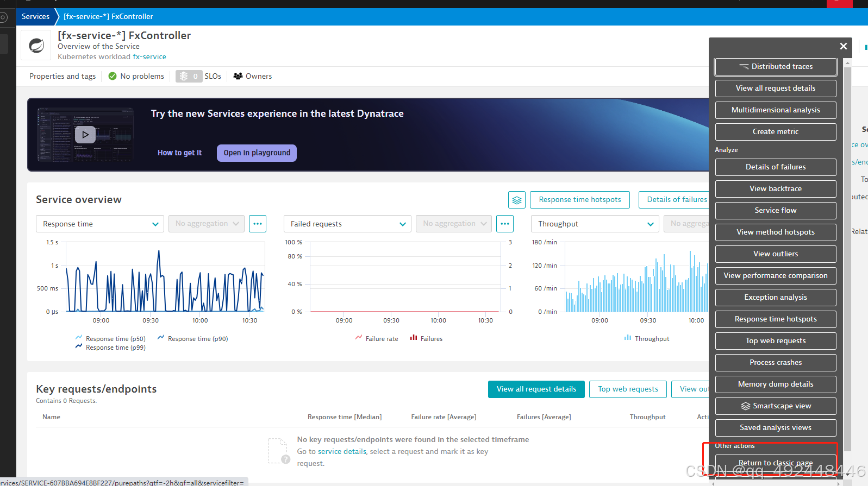The width and height of the screenshot is (868, 486).
Task: Click Return to classic page
Action: click(776, 463)
